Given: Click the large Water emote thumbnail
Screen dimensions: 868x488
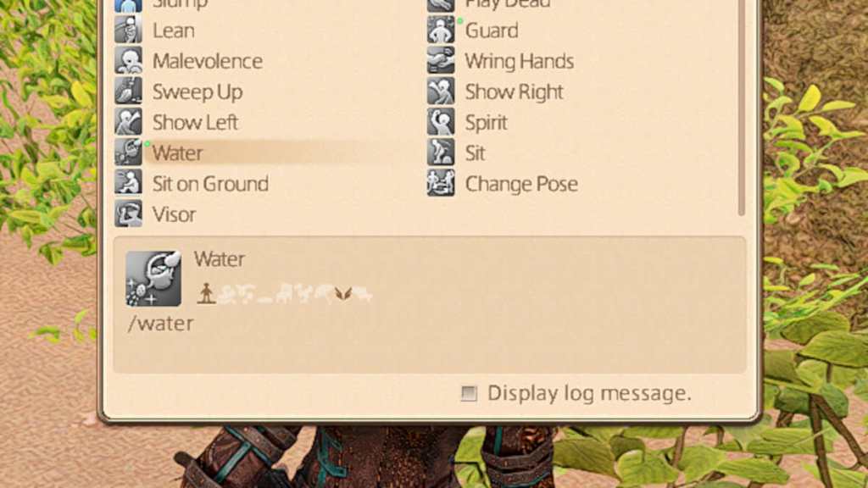Looking at the screenshot, I should coord(153,278).
